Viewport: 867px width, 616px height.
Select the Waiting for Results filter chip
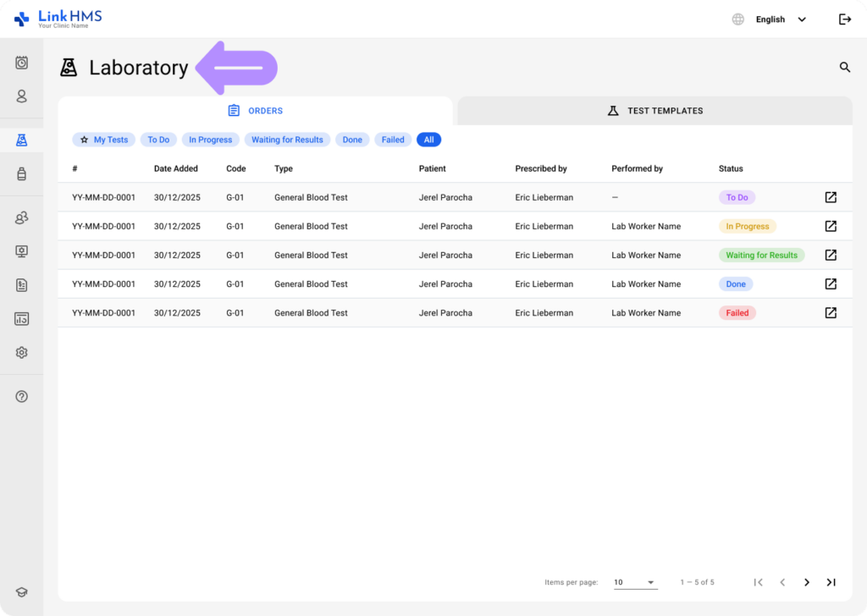click(287, 140)
